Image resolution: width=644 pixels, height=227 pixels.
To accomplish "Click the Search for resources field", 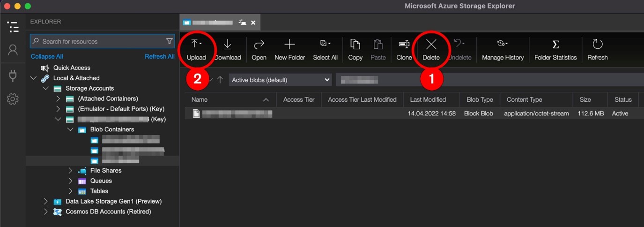I will point(101,41).
